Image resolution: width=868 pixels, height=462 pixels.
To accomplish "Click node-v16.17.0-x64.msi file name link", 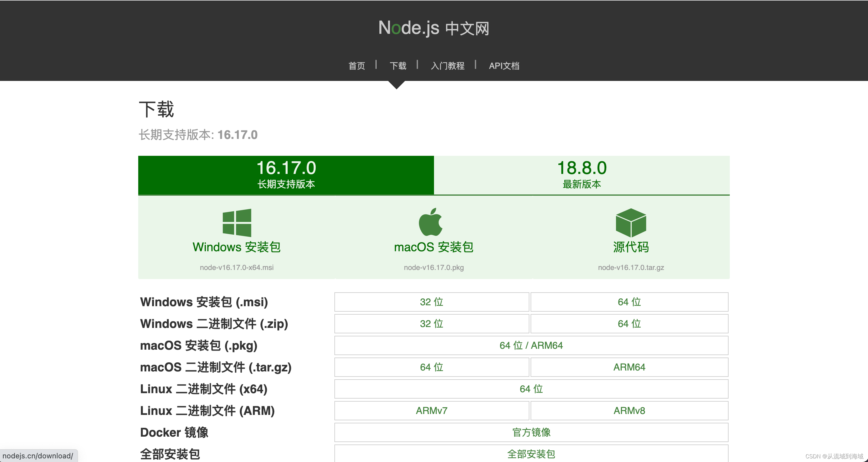I will 237,268.
